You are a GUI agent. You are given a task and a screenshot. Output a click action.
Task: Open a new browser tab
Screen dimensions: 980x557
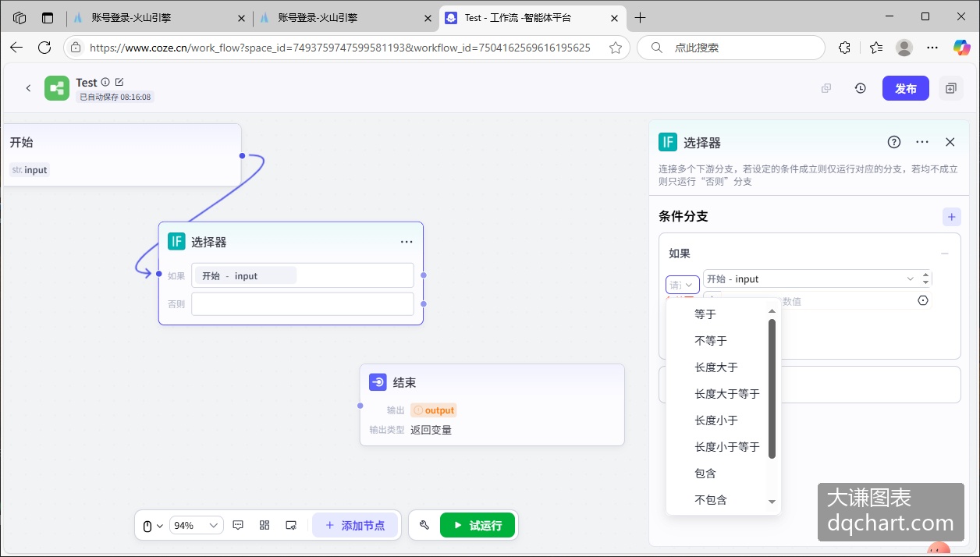pos(641,17)
